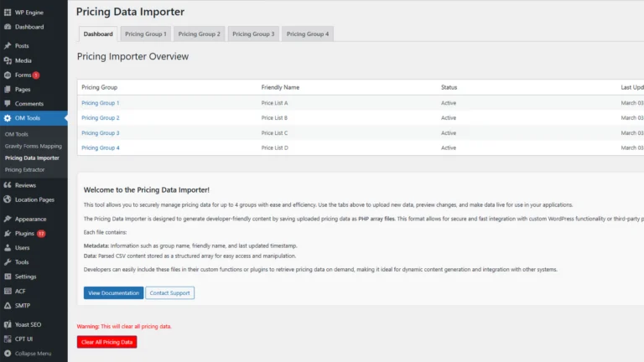Click the Users person icon
644x362 pixels.
coord(8,247)
